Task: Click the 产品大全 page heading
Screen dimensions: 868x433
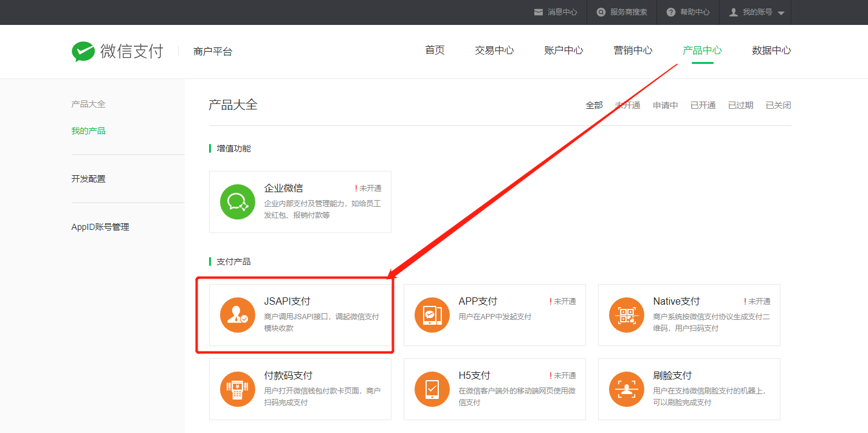Action: point(233,105)
